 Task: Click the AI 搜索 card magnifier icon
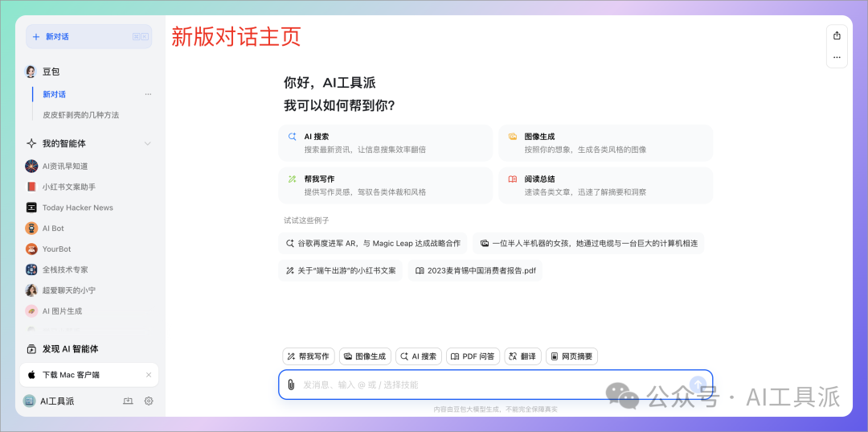tap(292, 136)
